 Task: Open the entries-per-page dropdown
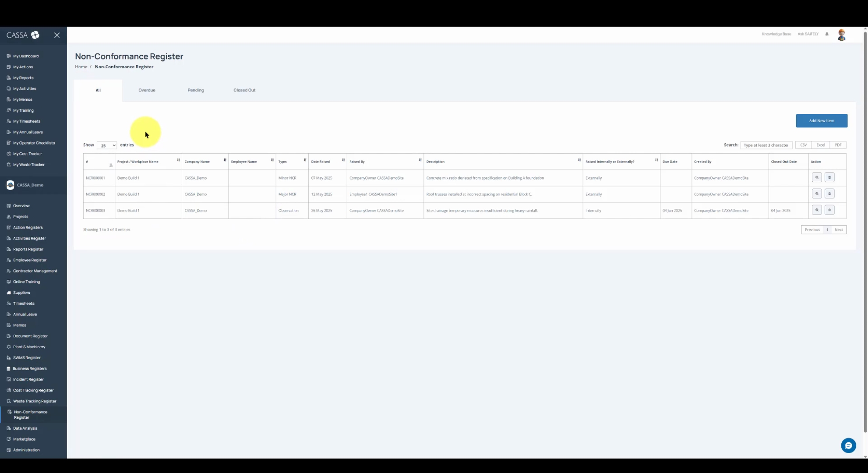click(107, 145)
